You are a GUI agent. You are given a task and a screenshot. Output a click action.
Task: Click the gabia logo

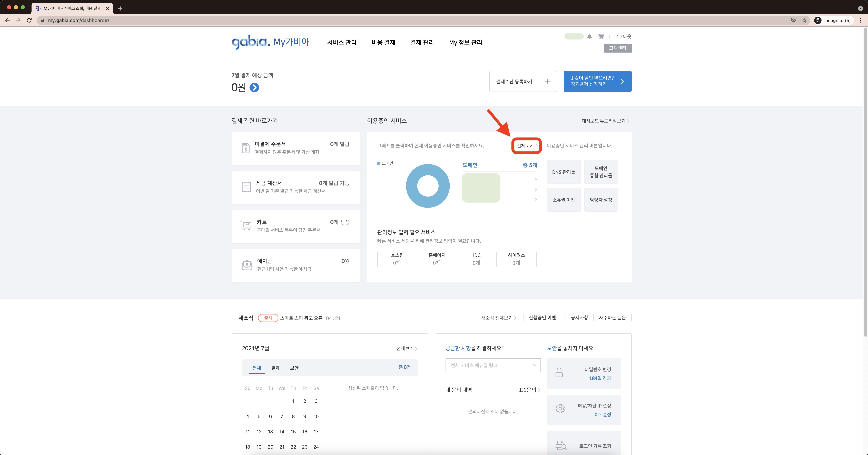[251, 43]
